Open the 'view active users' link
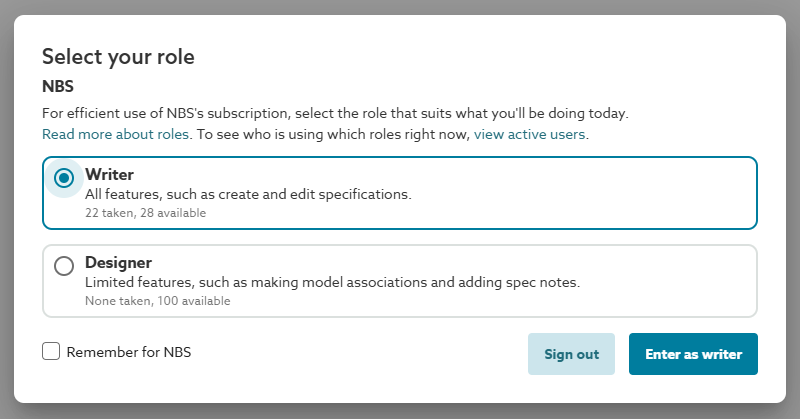This screenshot has height=419, width=800. (x=530, y=134)
